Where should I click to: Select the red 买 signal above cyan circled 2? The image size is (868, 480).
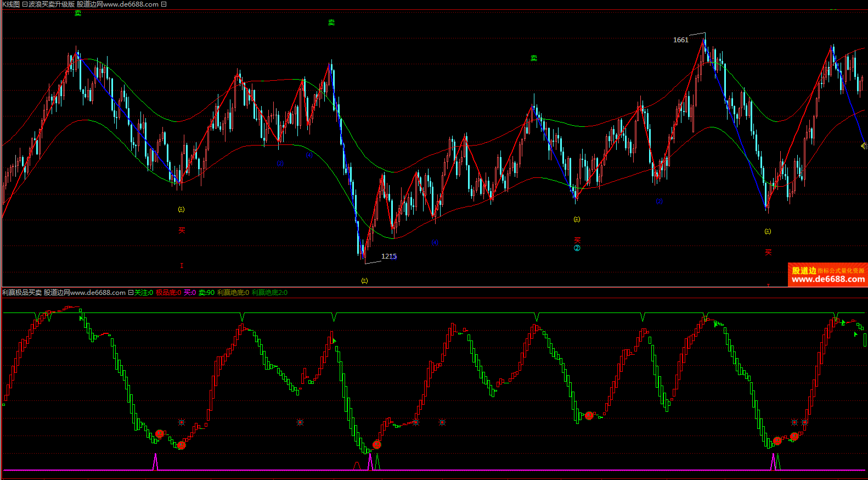click(x=577, y=240)
